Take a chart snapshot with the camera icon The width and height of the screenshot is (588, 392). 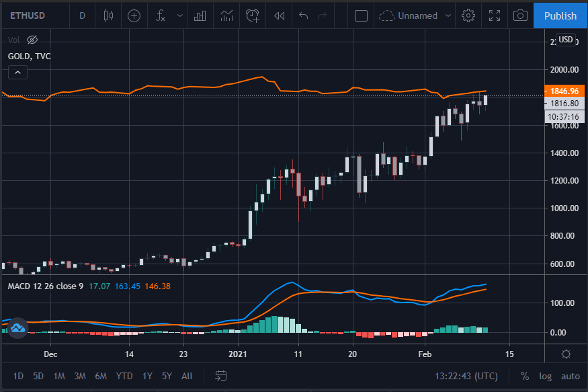coord(520,15)
